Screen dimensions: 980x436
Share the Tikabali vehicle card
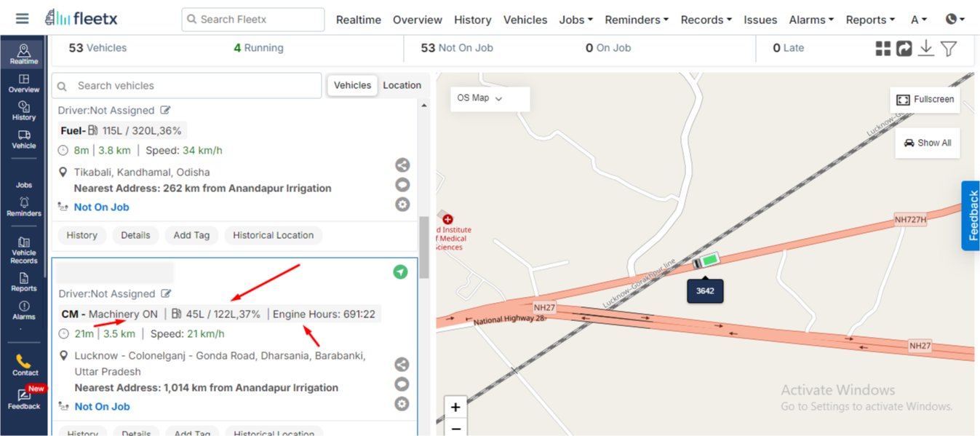pos(402,165)
